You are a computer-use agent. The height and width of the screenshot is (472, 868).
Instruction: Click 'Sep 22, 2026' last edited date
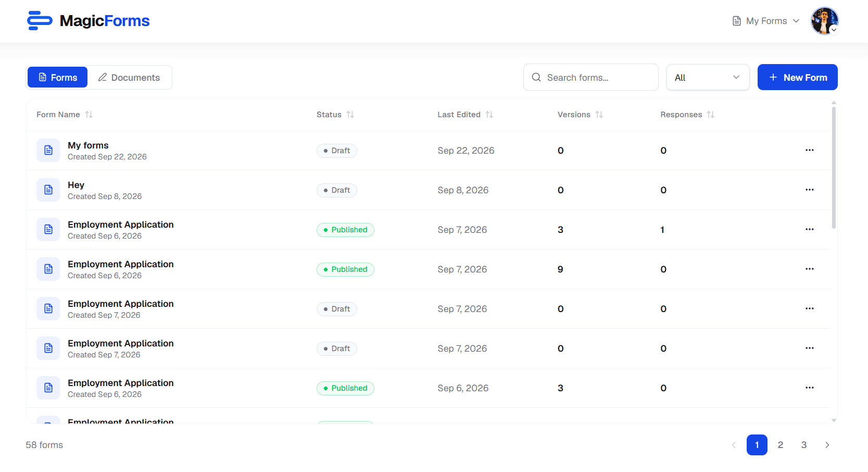466,151
